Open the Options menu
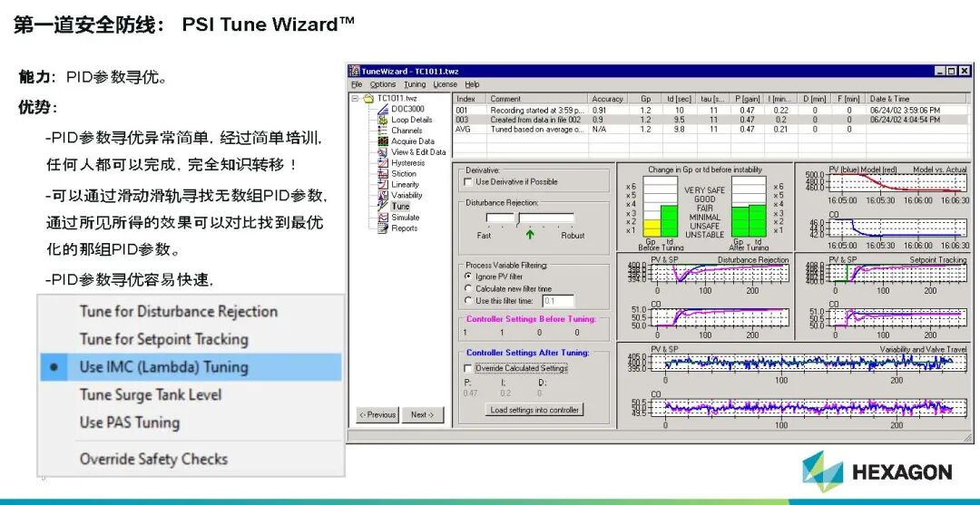 [383, 84]
